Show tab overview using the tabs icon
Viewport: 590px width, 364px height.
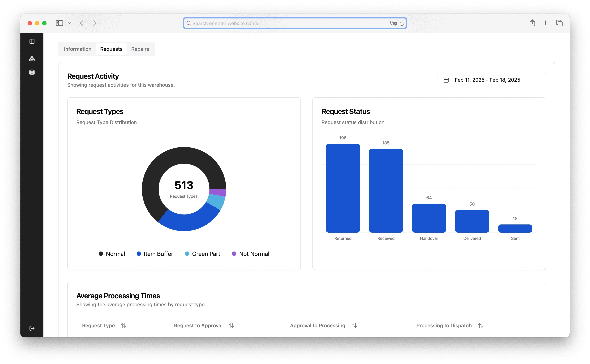coord(559,23)
